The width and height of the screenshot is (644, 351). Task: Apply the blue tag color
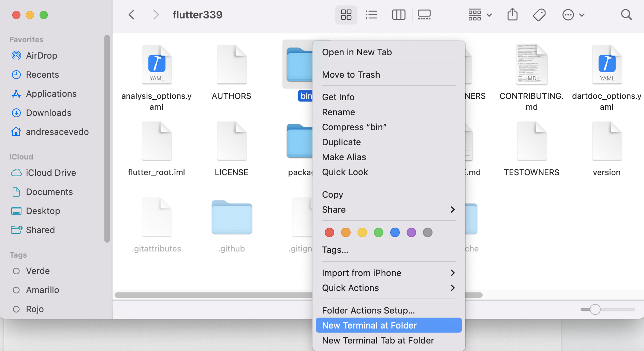(x=395, y=232)
